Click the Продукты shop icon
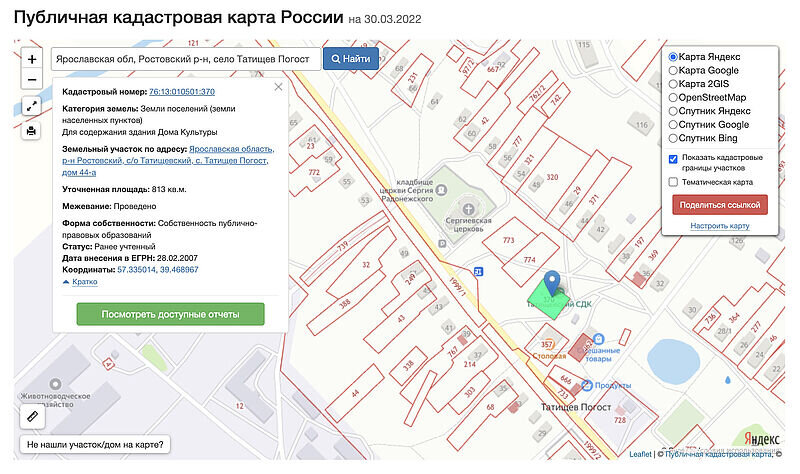Screen dimensions: 800x474 click(587, 385)
